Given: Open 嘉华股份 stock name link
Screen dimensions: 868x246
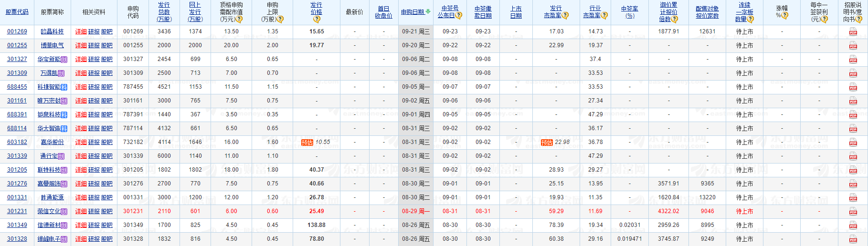Looking at the screenshot, I should click(x=52, y=142).
